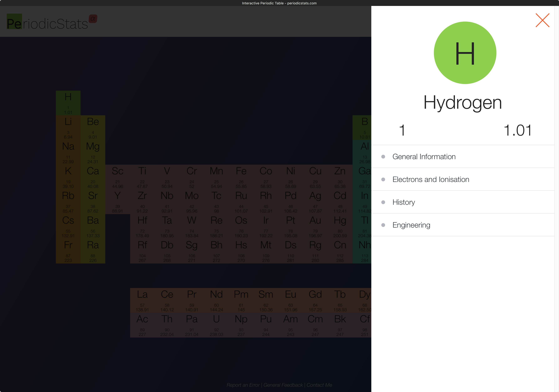
Task: Expand the Electrons and Ionisation section
Action: [431, 179]
